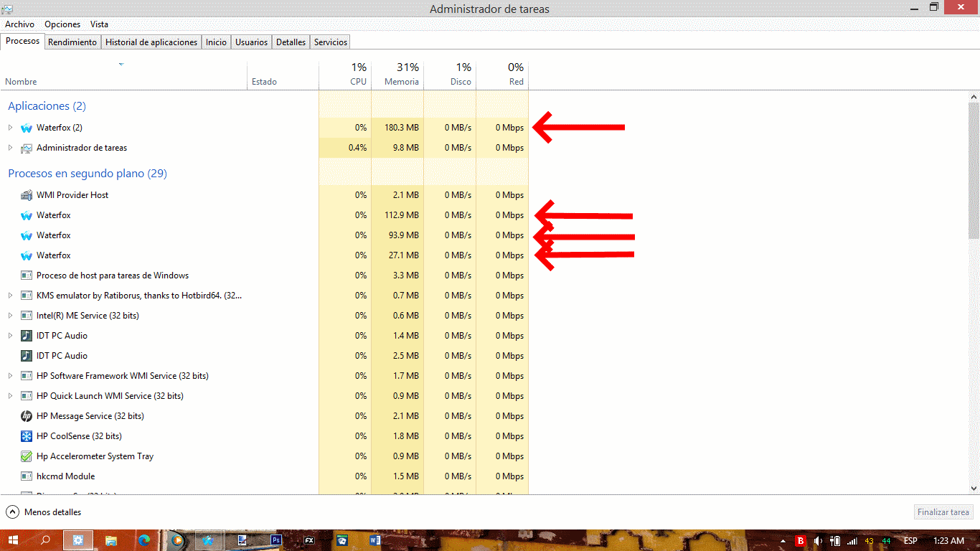
Task: Collapse to fewer details with Menos detalles
Action: pos(44,512)
